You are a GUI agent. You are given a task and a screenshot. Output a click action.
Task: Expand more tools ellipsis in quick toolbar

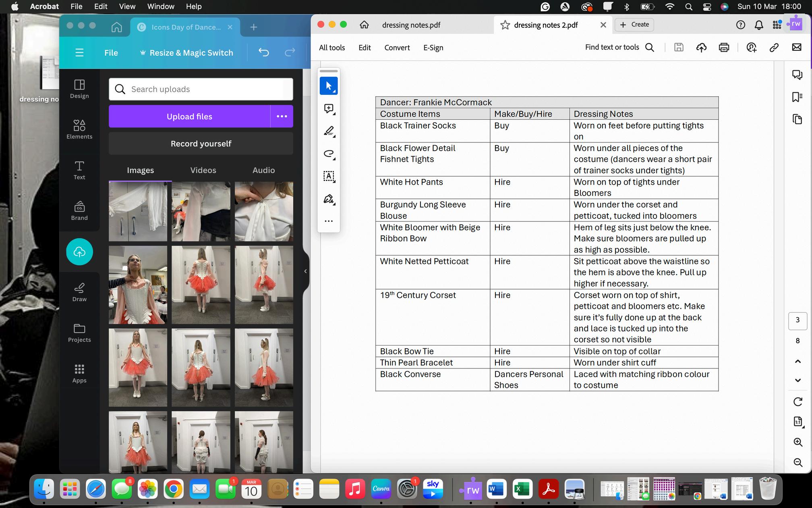(x=328, y=221)
